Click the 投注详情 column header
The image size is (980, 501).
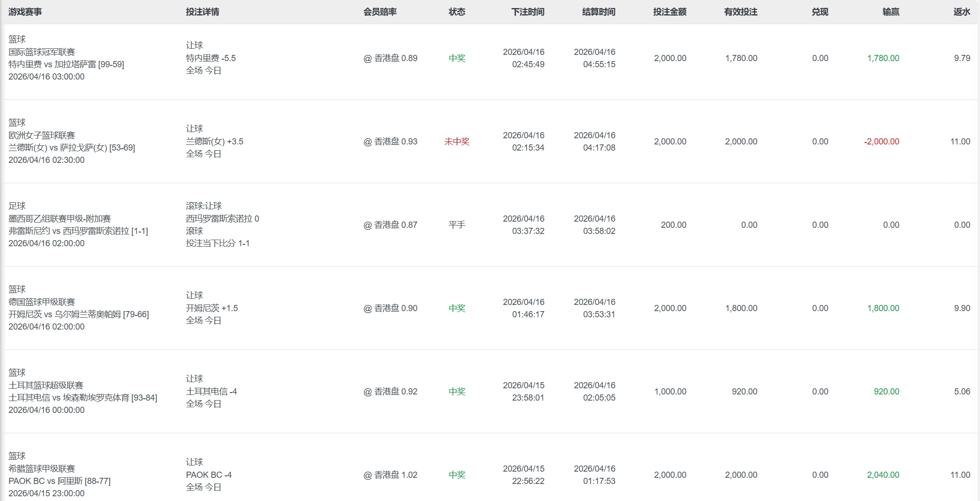(x=202, y=12)
